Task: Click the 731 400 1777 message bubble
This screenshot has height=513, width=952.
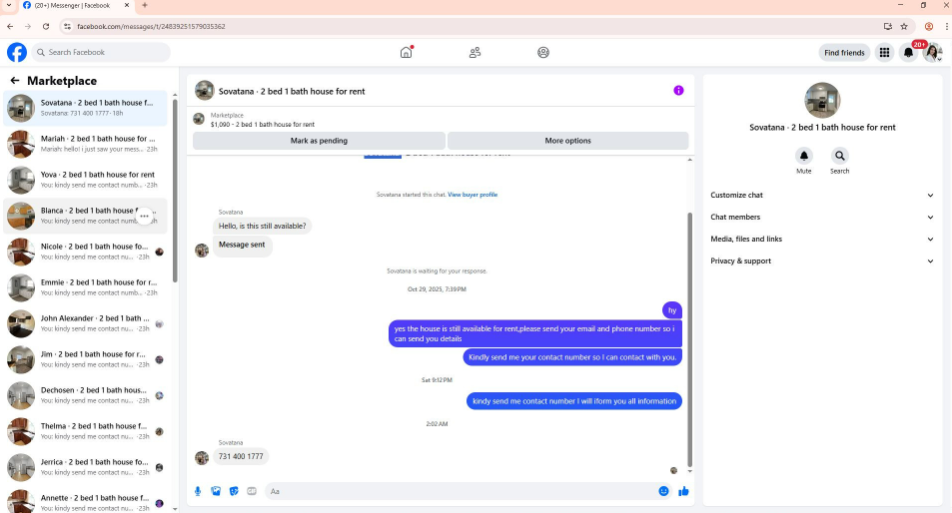Action: (241, 456)
